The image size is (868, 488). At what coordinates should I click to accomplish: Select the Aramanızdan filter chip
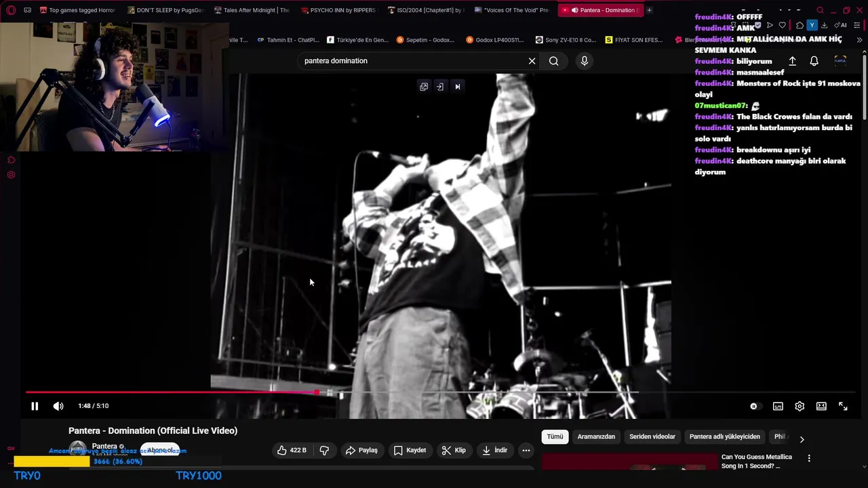pos(596,436)
